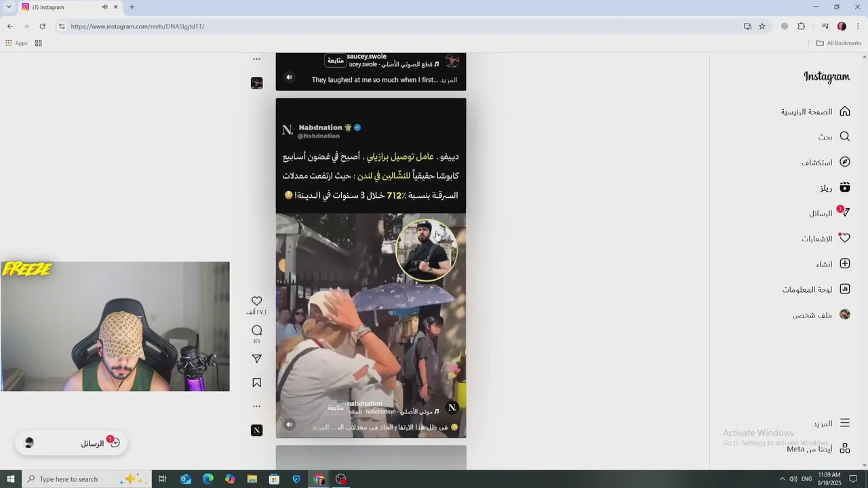The image size is (868, 488).
Task: Open floating الرسائل messages pill
Action: [x=71, y=443]
